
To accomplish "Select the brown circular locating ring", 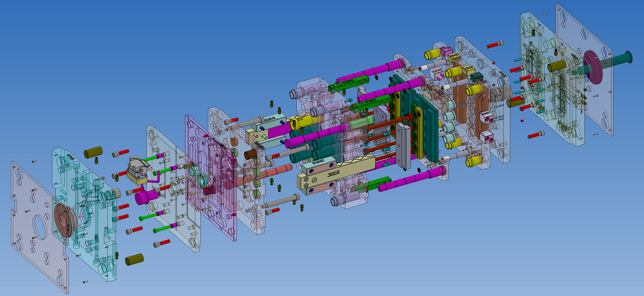I will pos(63,220).
